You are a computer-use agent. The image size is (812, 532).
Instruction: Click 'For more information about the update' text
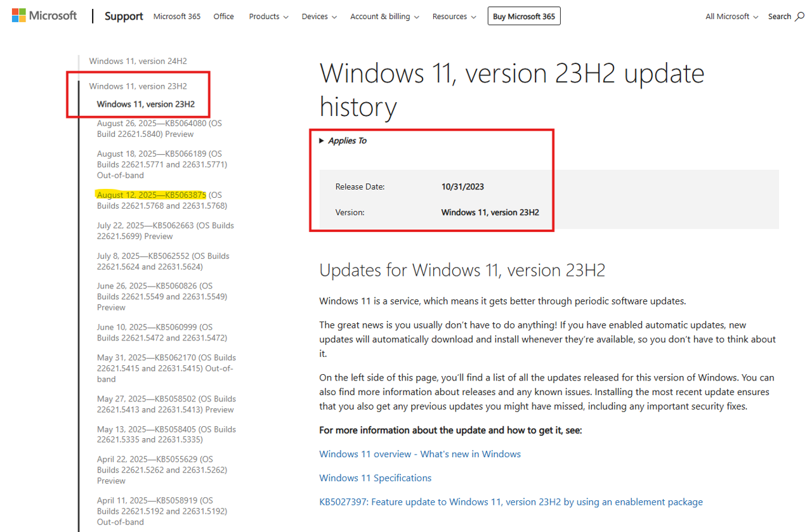(x=450, y=431)
